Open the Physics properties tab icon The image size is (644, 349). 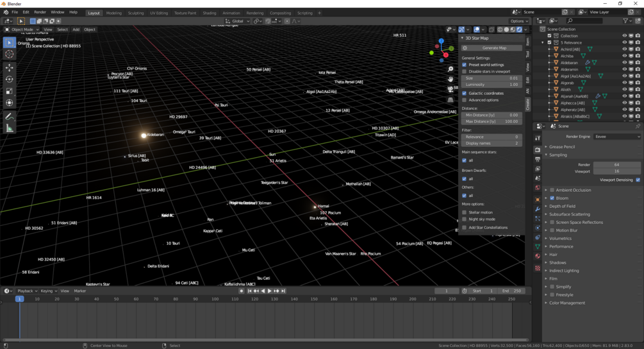tap(538, 228)
